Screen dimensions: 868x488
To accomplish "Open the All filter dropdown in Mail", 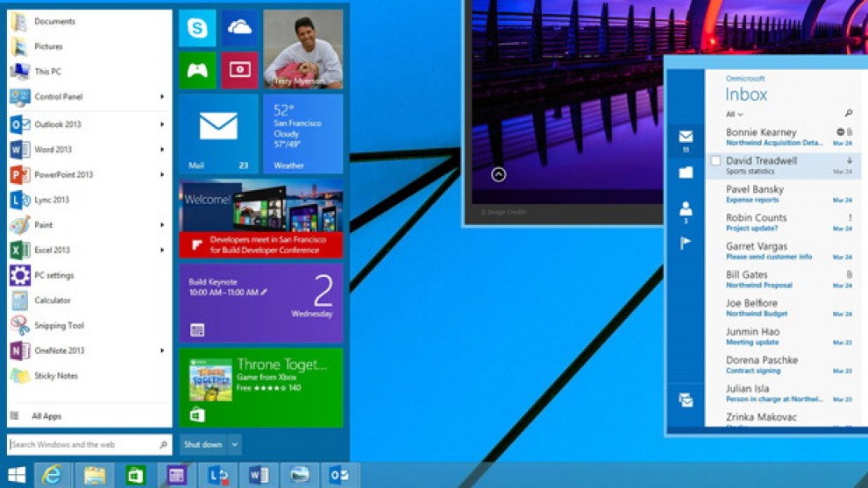I will [735, 115].
